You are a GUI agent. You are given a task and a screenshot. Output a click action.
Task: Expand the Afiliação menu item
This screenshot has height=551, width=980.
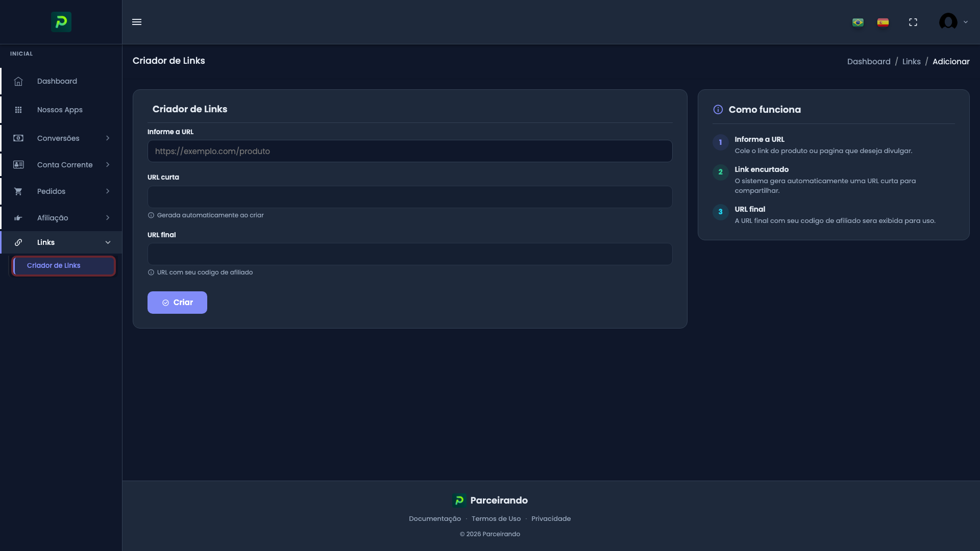click(53, 218)
